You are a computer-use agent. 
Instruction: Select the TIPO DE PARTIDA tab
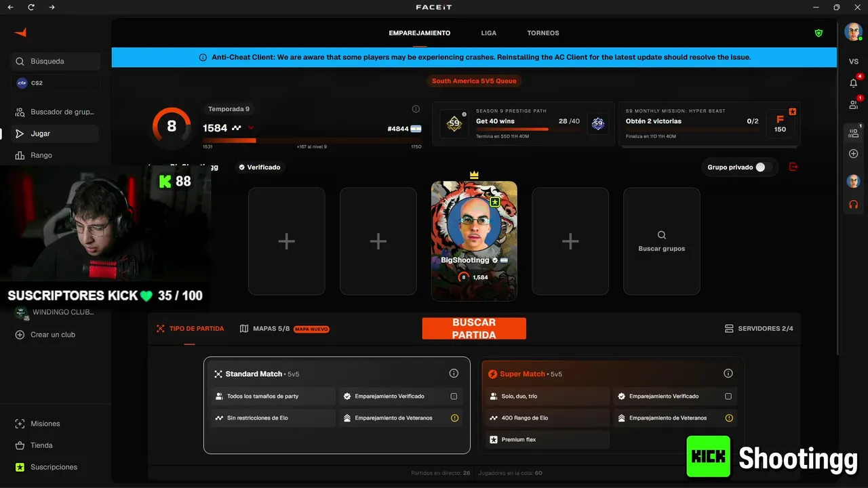pos(190,329)
